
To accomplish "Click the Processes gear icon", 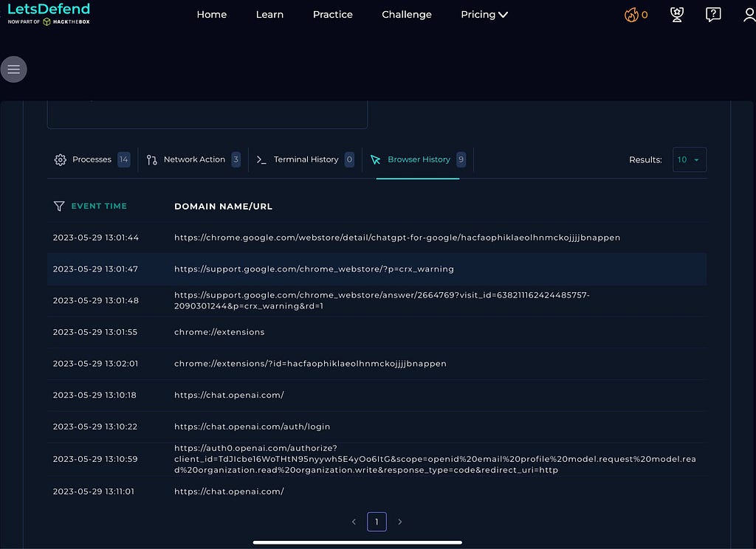I will pyautogui.click(x=61, y=160).
